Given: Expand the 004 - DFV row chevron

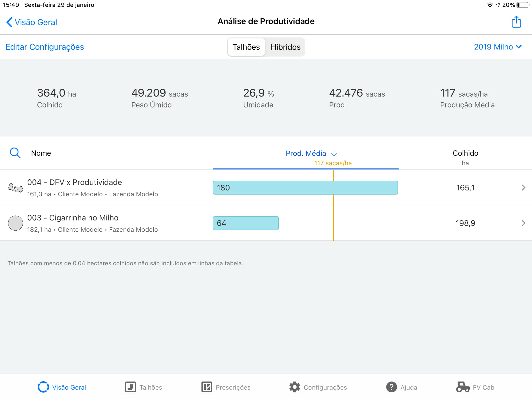Looking at the screenshot, I should click(x=523, y=188).
